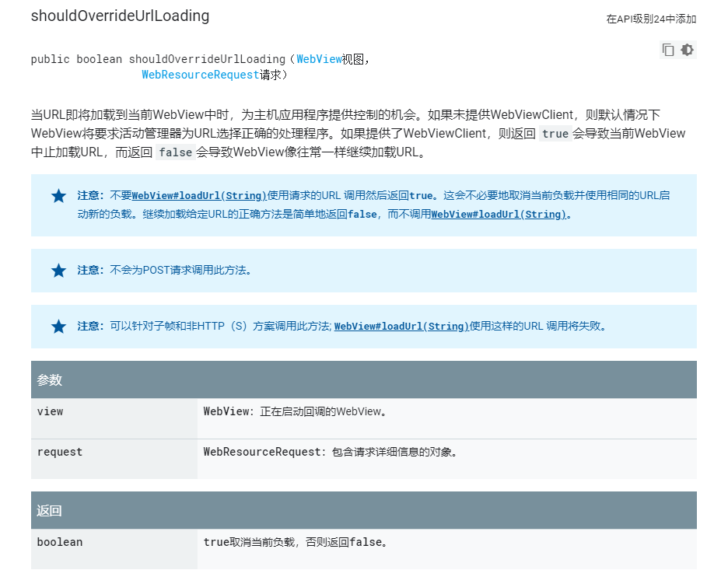Click 'true取消当前负载，否则返回false。' cell
This screenshot has width=728, height=584.
446,549
